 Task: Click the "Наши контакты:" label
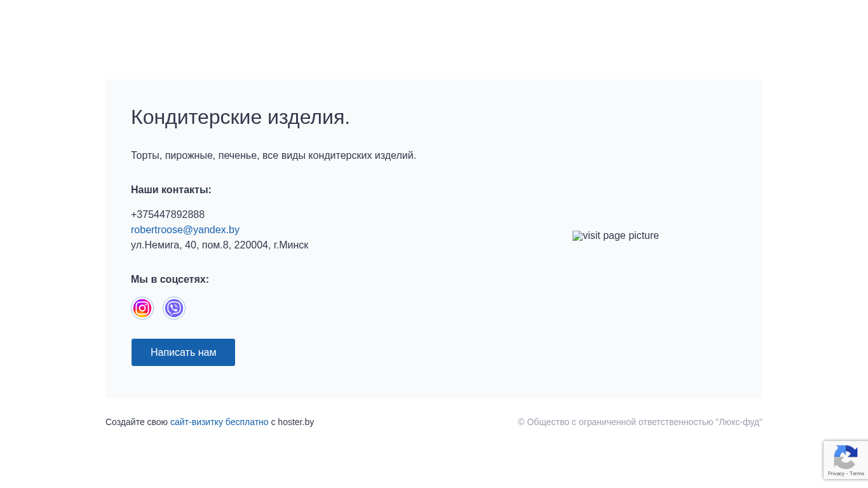[171, 190]
